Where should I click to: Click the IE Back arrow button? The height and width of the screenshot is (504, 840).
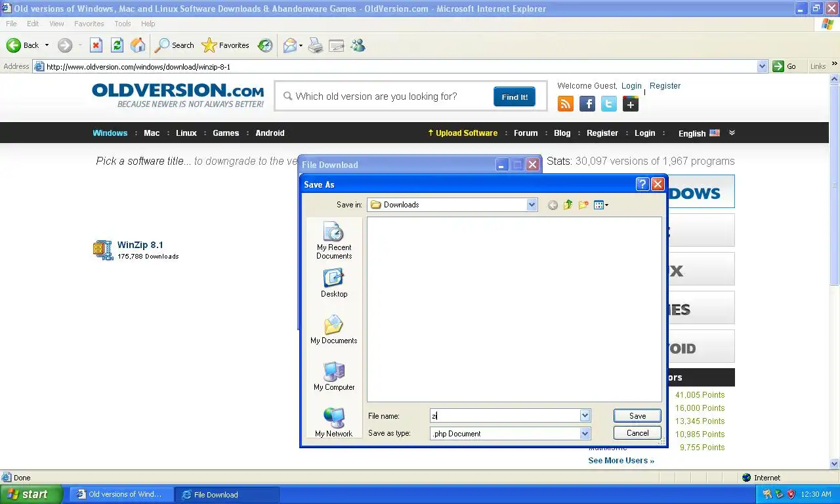pos(22,45)
